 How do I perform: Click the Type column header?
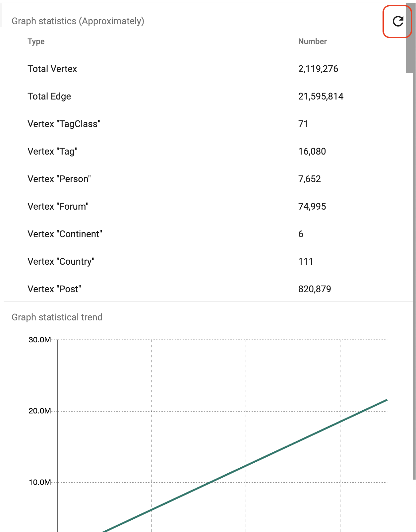(36, 41)
